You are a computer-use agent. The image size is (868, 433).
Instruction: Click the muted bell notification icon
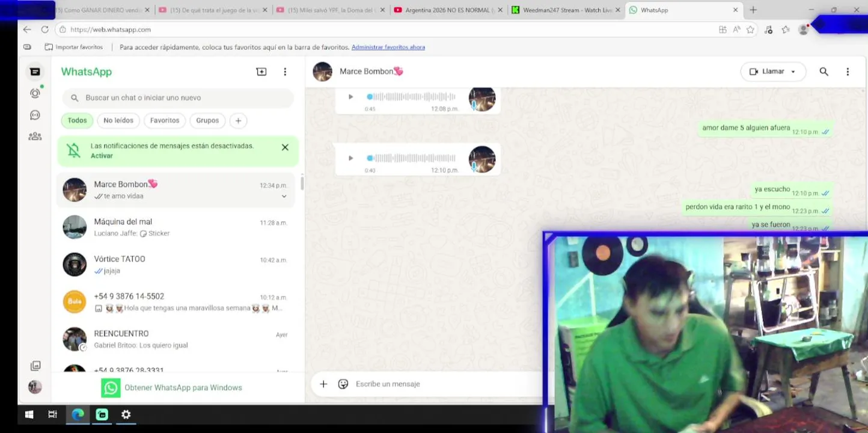tap(74, 150)
